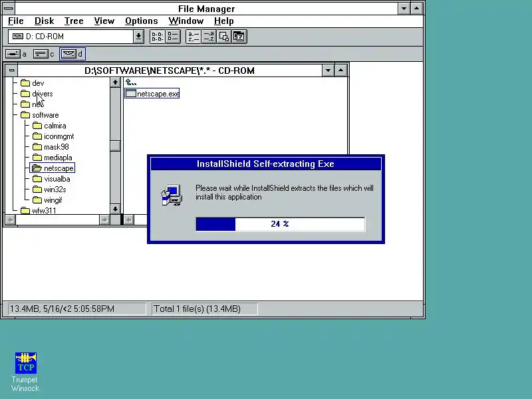This screenshot has height=399, width=532.
Task: Click the "Please wait while InstallShield extracts" message
Action: pos(285,192)
